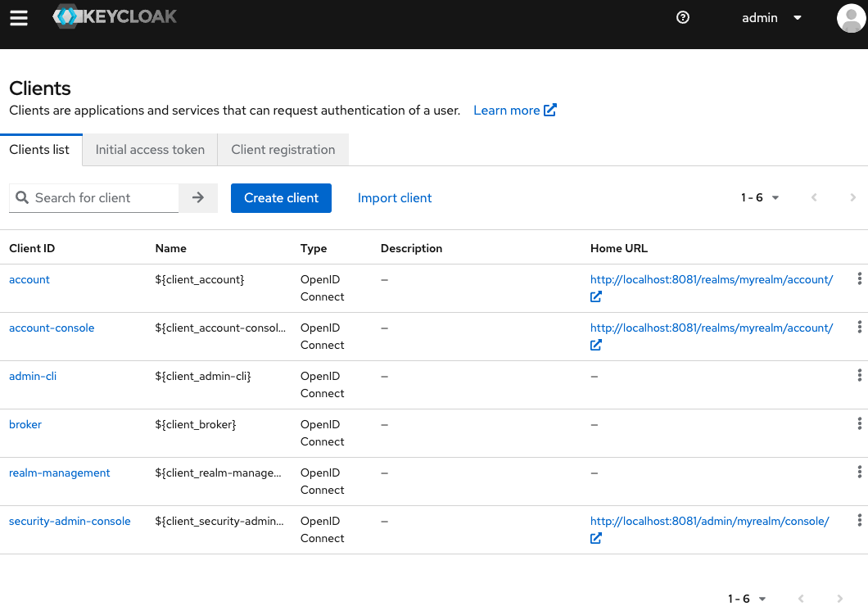Viewport: 868px width, 615px height.
Task: Open the hamburger navigation menu
Action: (19, 18)
